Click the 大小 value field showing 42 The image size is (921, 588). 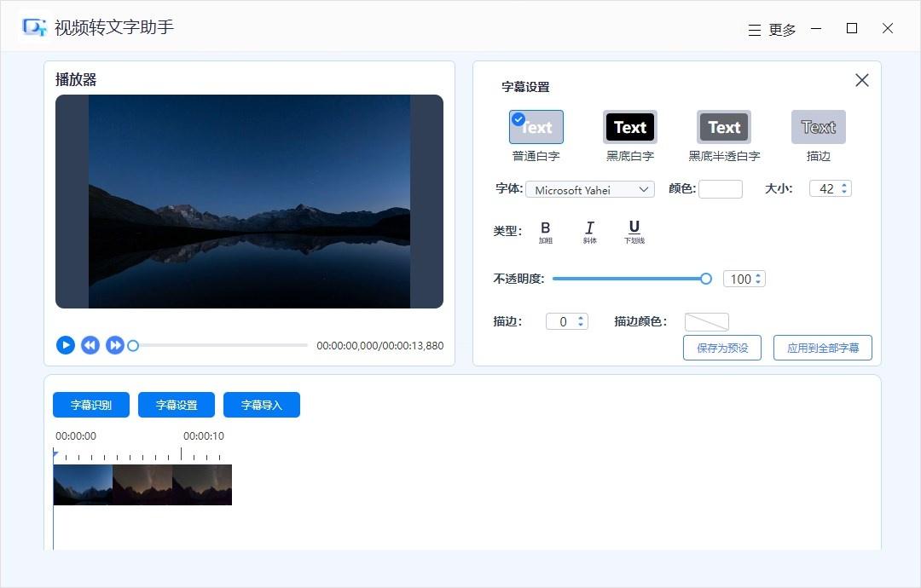[x=825, y=189]
